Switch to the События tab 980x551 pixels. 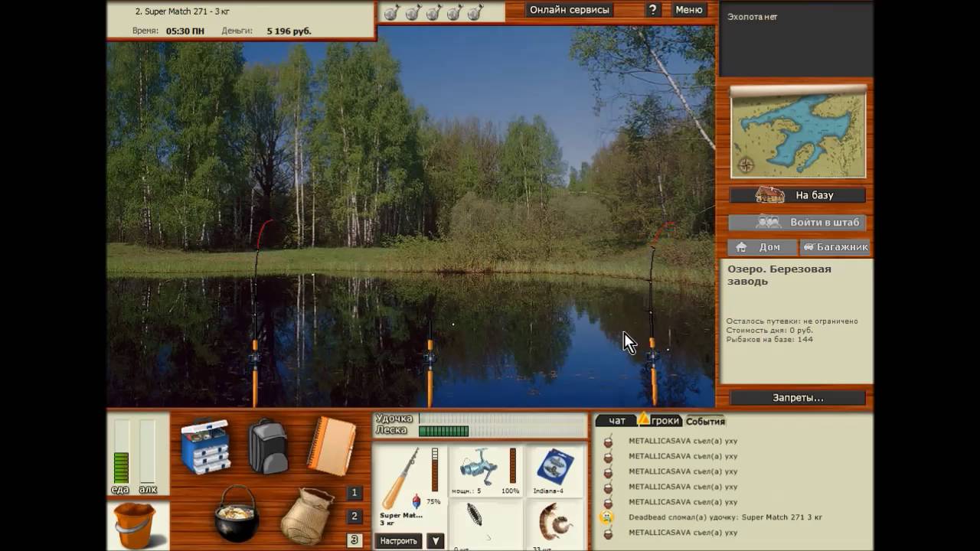pos(704,421)
